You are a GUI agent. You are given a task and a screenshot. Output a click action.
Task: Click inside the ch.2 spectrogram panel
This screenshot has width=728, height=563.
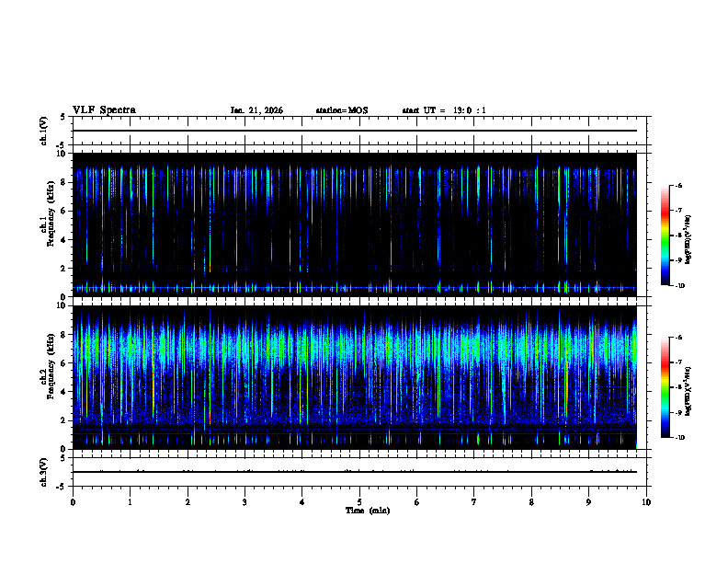click(355, 377)
